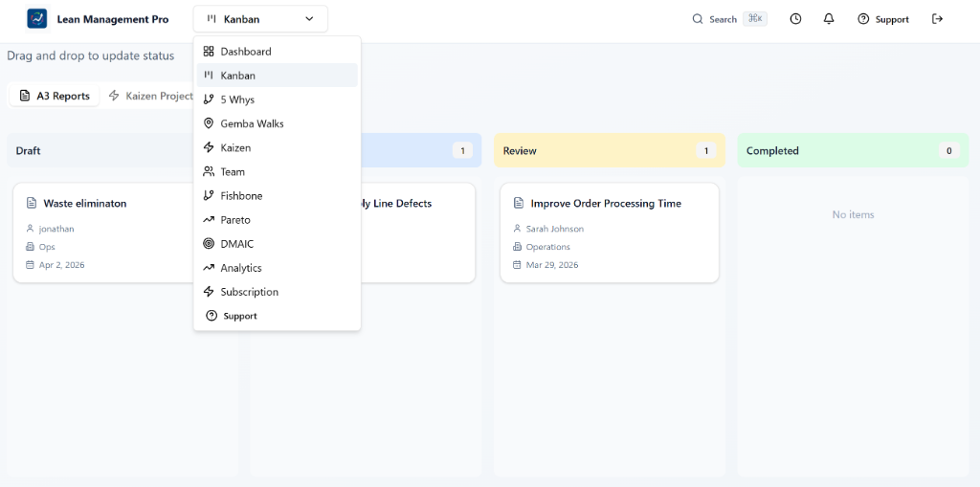This screenshot has height=487, width=980.
Task: Click the No items placeholder text
Action: 853,214
